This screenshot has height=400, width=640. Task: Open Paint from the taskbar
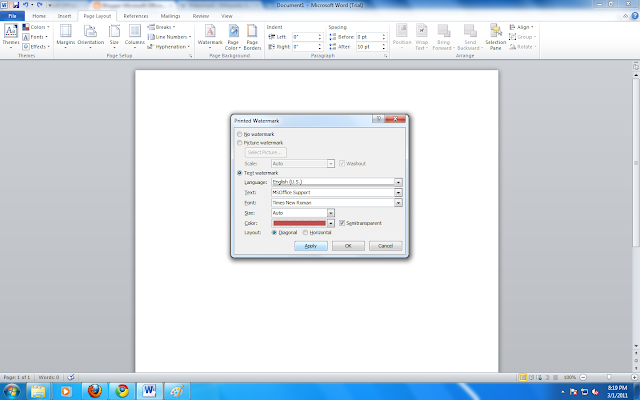coord(177,391)
